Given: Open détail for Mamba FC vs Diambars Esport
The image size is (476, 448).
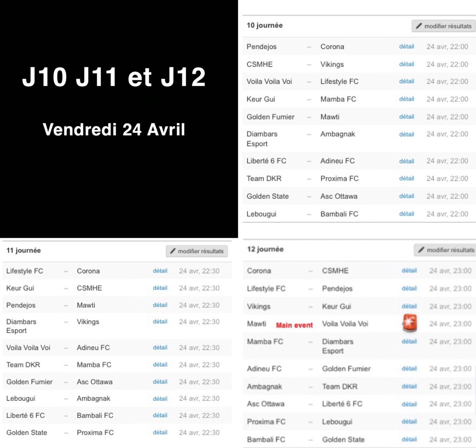Looking at the screenshot, I should click(409, 341).
